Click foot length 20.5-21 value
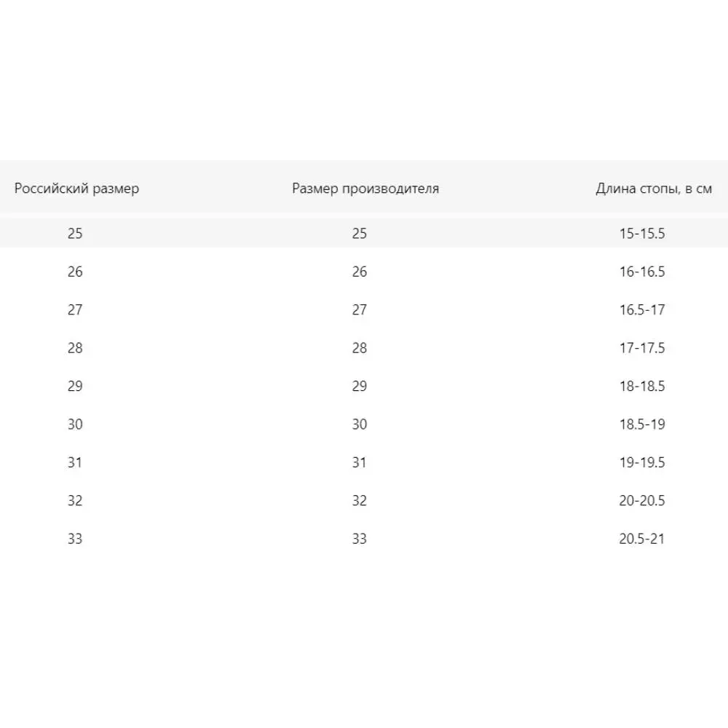This screenshot has width=728, height=728. click(643, 539)
